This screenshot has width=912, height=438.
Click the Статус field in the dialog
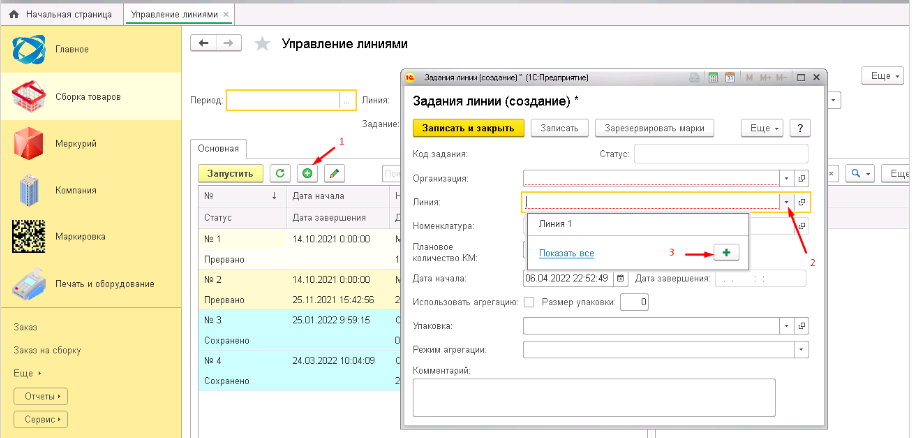721,154
